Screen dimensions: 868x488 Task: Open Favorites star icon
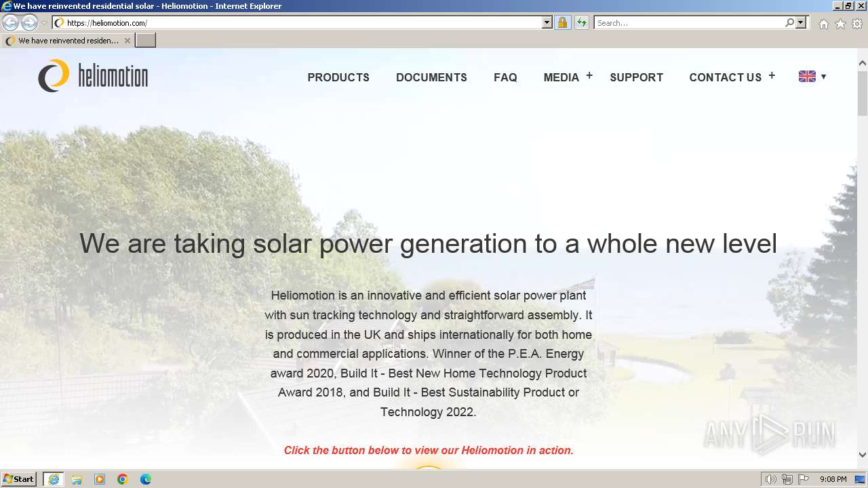pos(840,23)
